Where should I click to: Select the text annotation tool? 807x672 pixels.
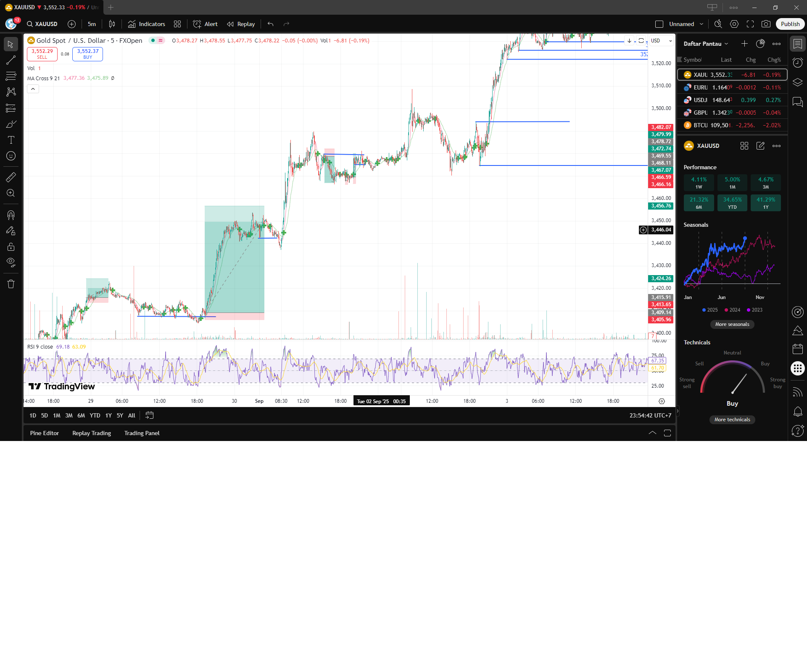pyautogui.click(x=11, y=140)
